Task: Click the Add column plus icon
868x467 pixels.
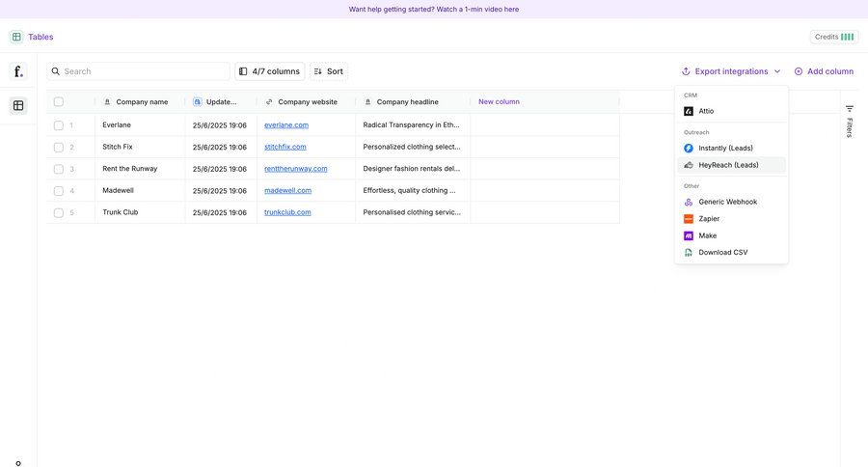Action: click(799, 71)
